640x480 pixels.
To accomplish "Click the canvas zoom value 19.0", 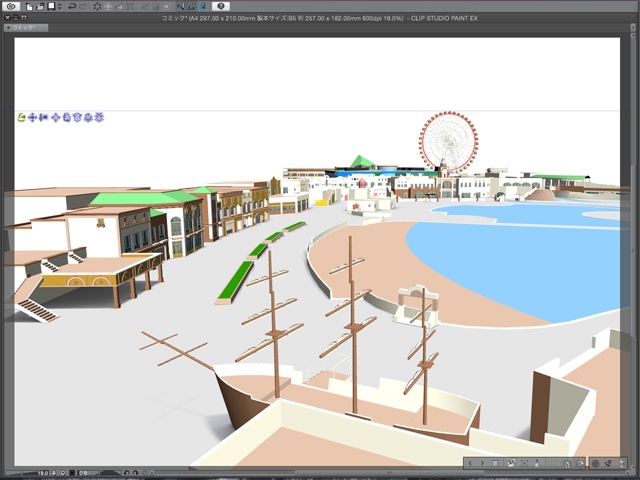I will 42,473.
